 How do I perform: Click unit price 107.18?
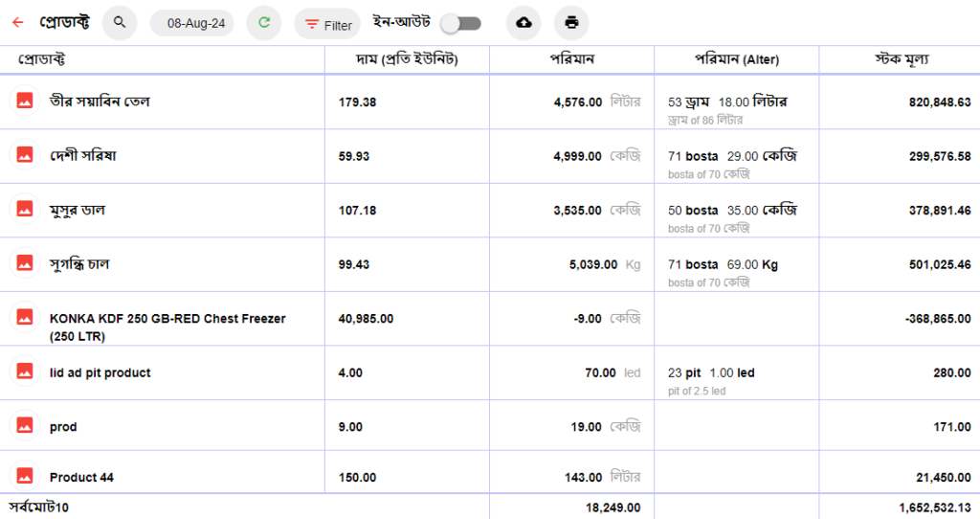point(357,211)
